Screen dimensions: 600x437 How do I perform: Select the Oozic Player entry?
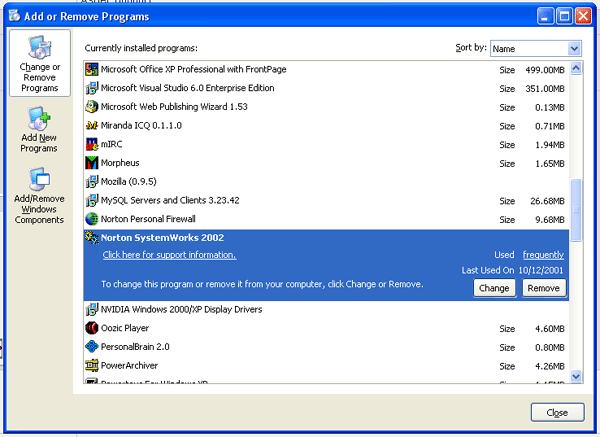point(326,328)
